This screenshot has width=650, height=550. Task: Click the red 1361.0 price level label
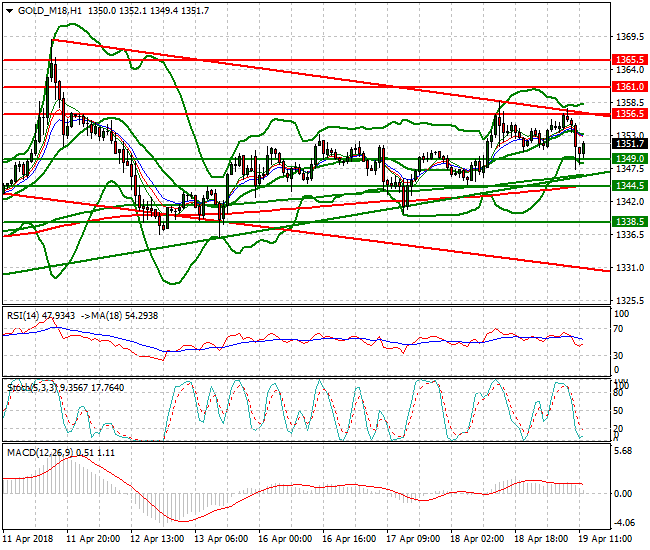coord(630,87)
